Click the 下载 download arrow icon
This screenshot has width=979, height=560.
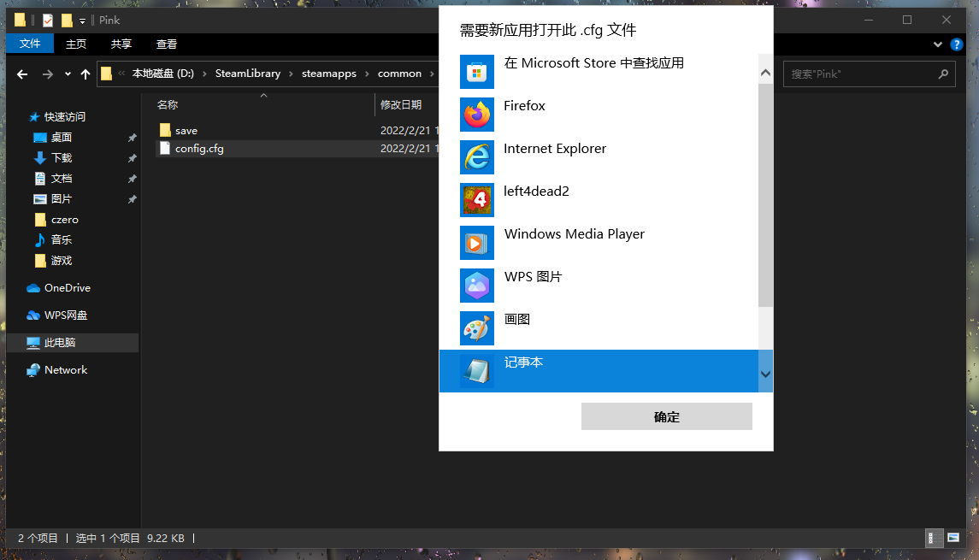click(x=40, y=158)
